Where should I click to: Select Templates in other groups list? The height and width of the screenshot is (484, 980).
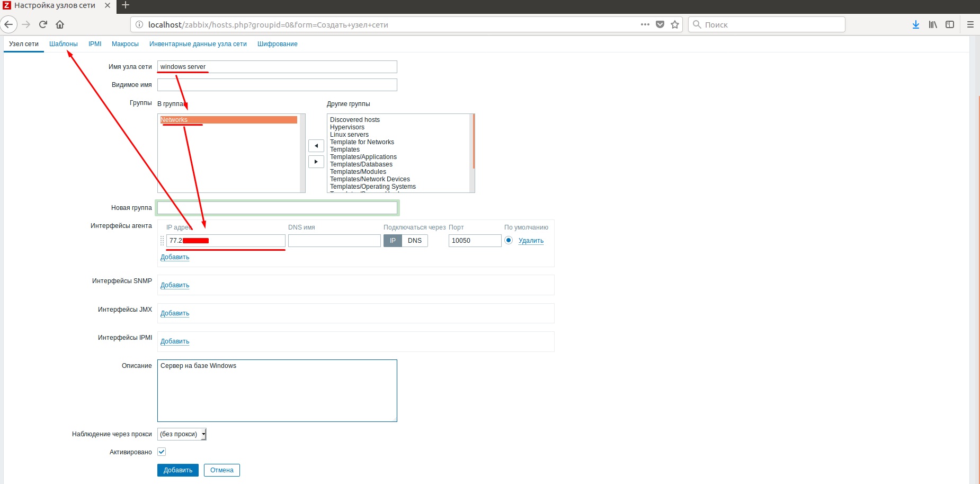point(345,149)
